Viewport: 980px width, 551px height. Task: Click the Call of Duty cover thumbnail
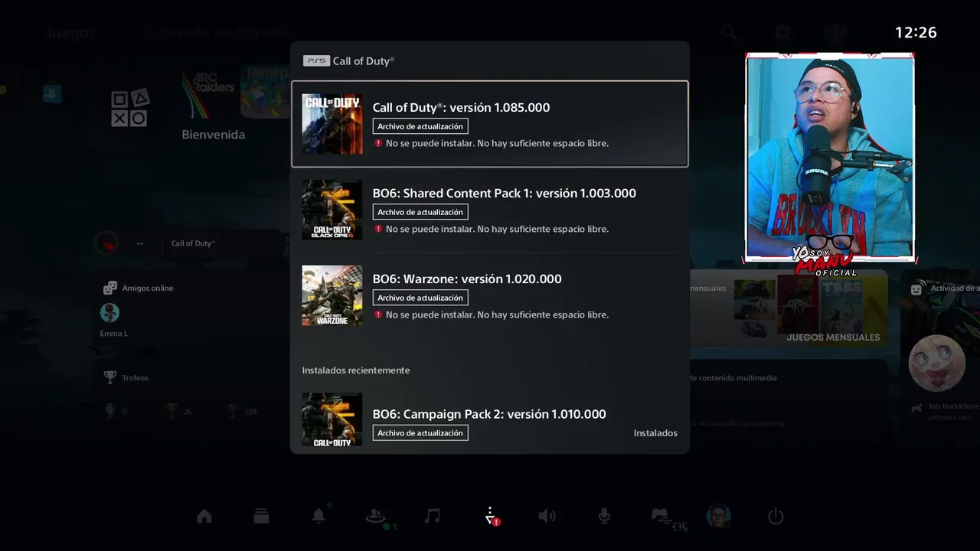pos(332,124)
